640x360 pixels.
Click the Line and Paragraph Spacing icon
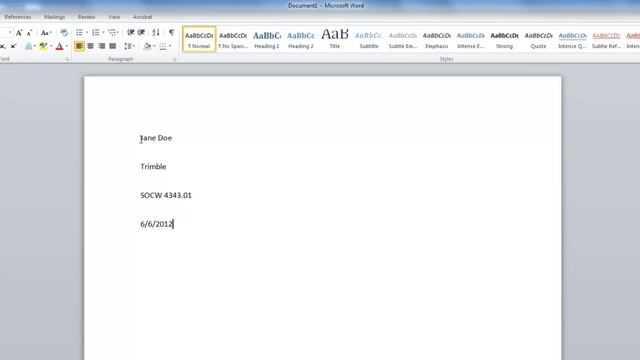click(128, 46)
